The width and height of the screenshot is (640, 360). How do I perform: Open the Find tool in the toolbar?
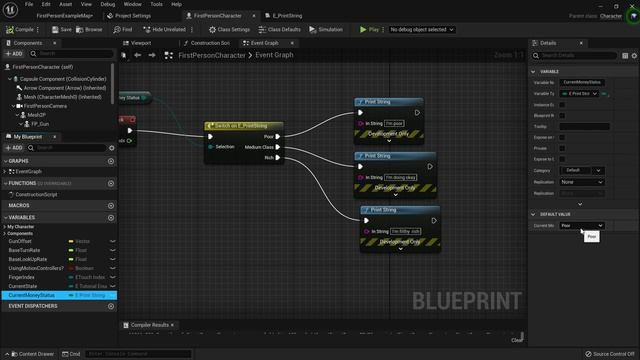pyautogui.click(x=123, y=29)
